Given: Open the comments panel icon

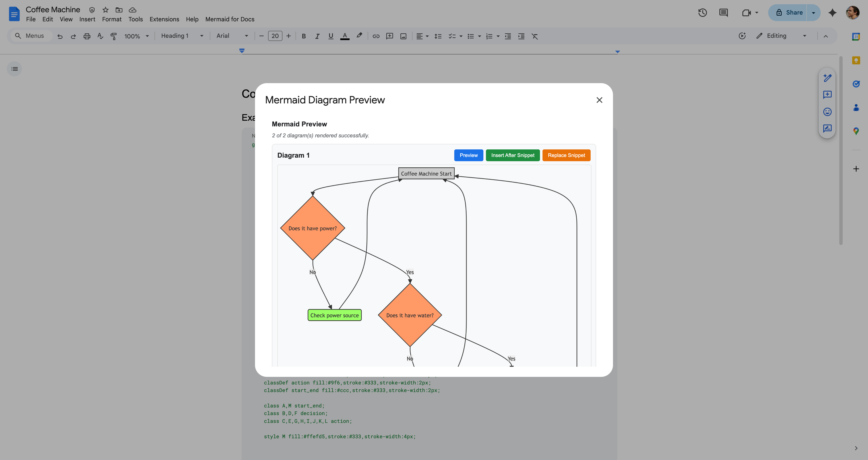Looking at the screenshot, I should coord(723,13).
